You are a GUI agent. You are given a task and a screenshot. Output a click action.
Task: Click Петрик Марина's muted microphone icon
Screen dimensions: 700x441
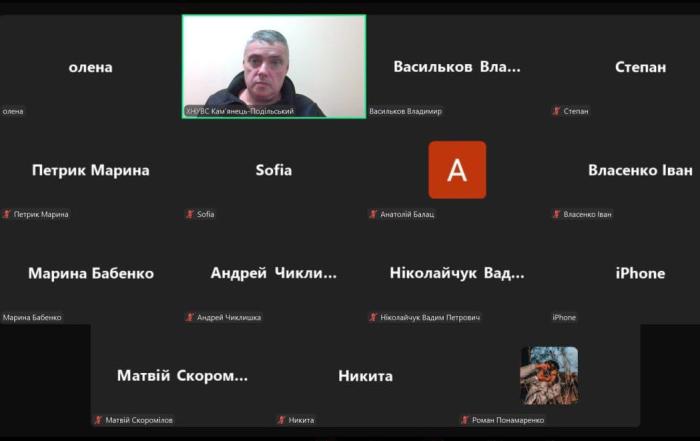[7, 214]
